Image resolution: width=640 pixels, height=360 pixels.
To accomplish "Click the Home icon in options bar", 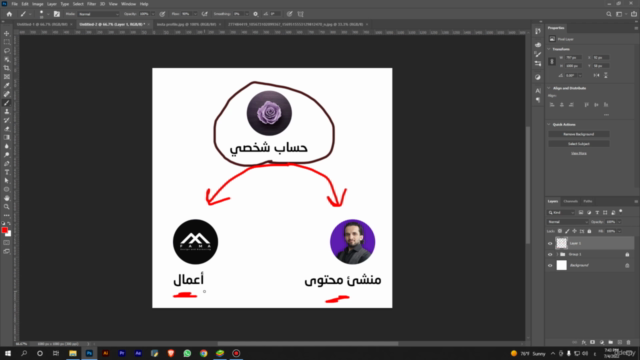I will click(x=9, y=14).
